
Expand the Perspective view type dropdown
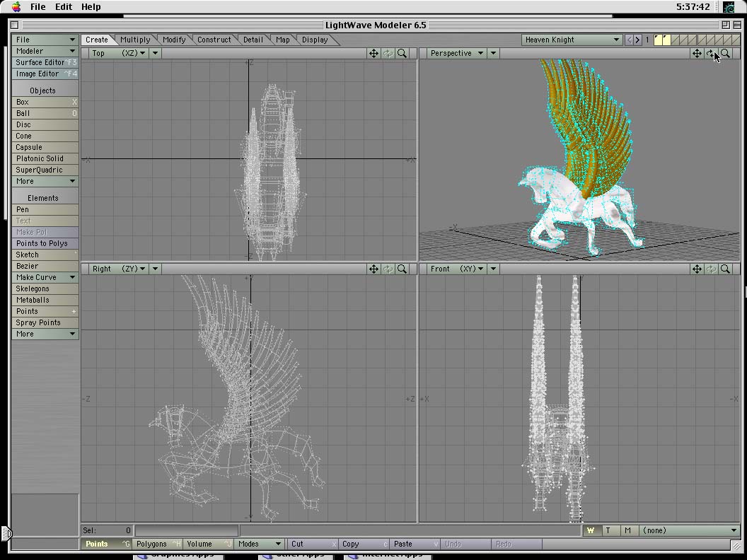457,53
